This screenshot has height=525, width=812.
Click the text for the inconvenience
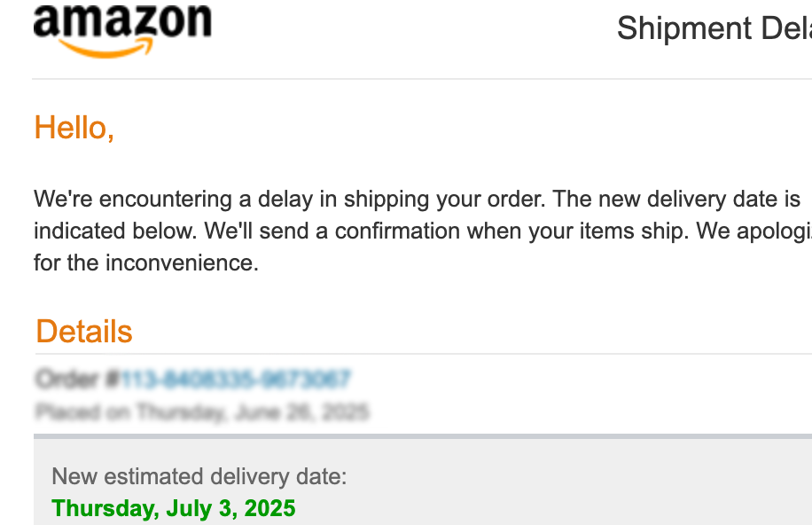(x=146, y=262)
